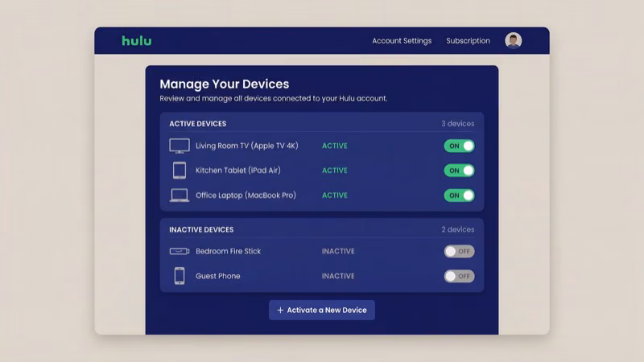Turn off Living Room TV toggle
The image size is (644, 362).
(x=459, y=146)
